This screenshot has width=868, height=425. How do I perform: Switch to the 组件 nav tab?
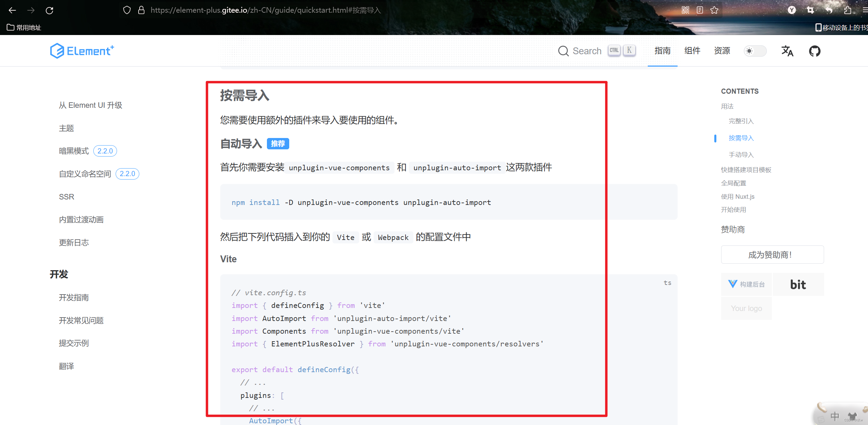tap(692, 51)
